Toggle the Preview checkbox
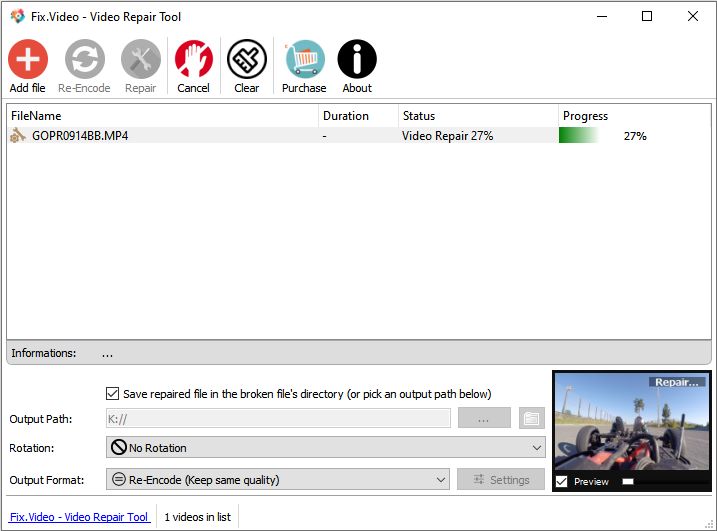The width and height of the screenshot is (717, 531). tap(562, 481)
